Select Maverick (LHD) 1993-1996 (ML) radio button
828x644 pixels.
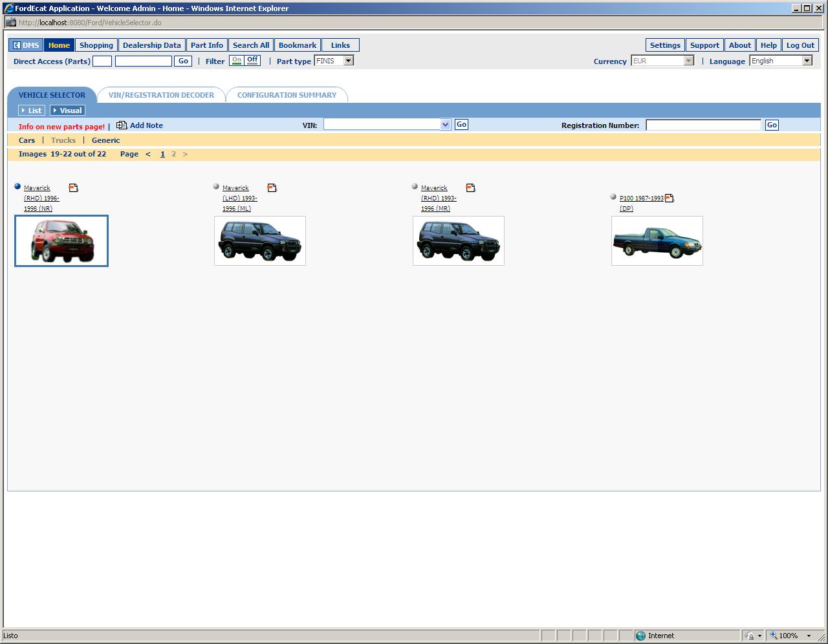point(216,186)
